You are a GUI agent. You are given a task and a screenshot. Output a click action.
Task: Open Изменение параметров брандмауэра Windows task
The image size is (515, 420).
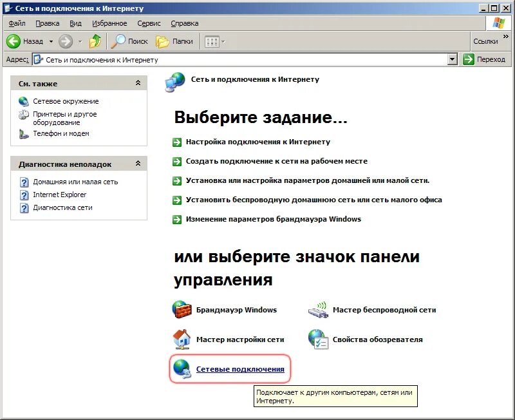tap(274, 219)
